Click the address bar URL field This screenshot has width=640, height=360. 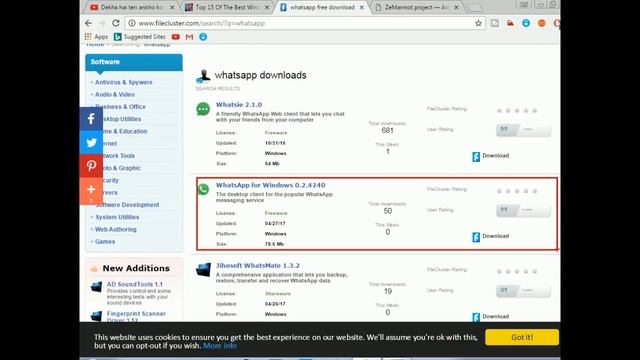[302, 23]
